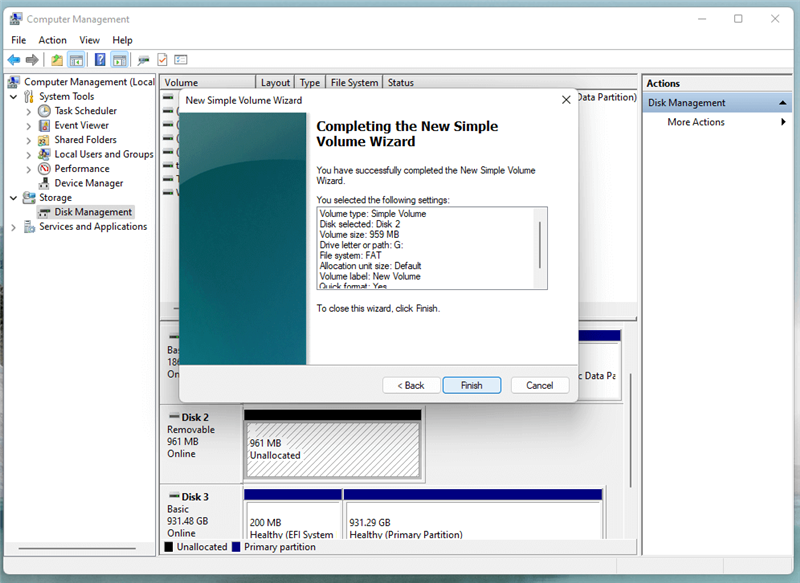Viewport: 800px width, 583px height.
Task: Click the forward navigation arrow in the toolbar
Action: (x=31, y=58)
